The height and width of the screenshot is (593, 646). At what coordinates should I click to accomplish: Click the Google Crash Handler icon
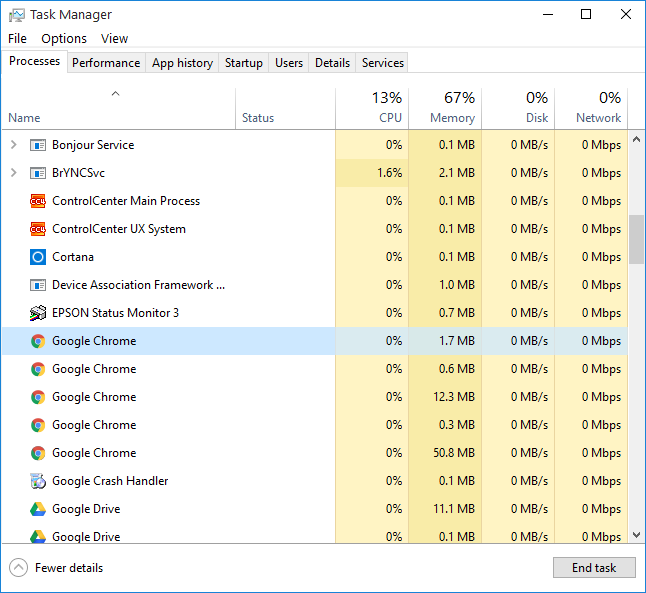pos(38,481)
